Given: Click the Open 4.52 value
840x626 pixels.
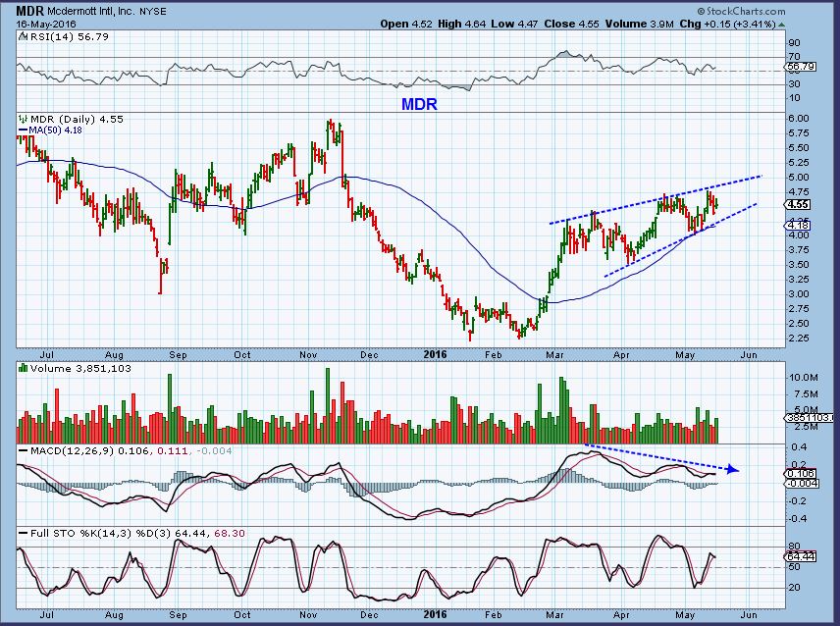Looking at the screenshot, I should point(406,25).
